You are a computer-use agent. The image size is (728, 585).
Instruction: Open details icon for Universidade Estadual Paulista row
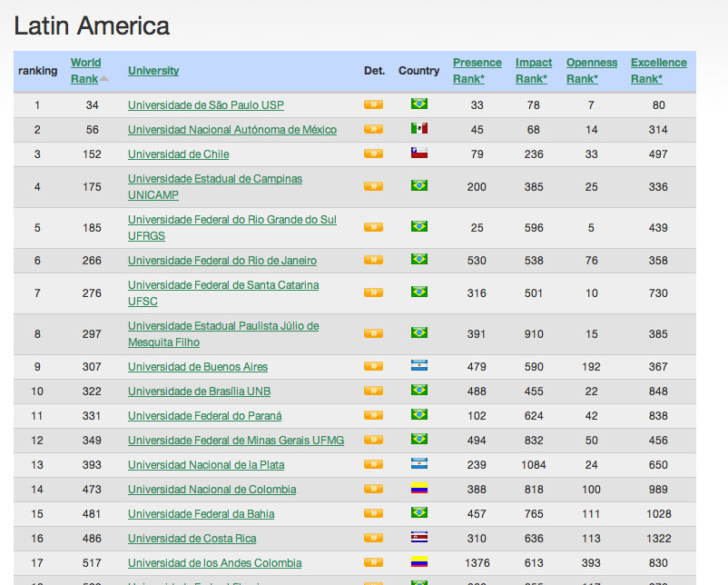373,333
